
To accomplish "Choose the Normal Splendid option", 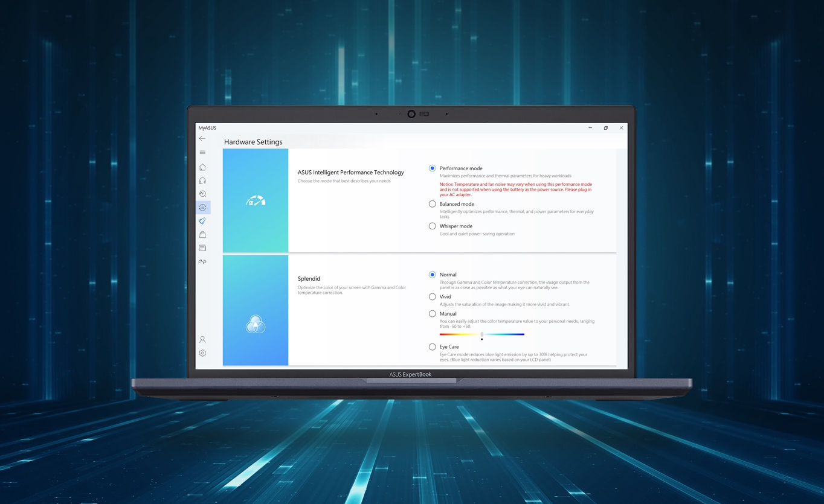I will coord(432,274).
